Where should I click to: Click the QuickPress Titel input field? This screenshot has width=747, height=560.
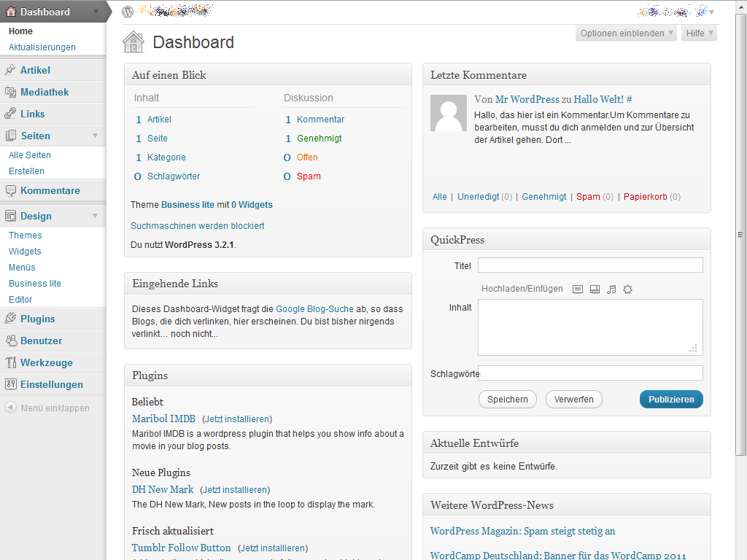point(590,265)
